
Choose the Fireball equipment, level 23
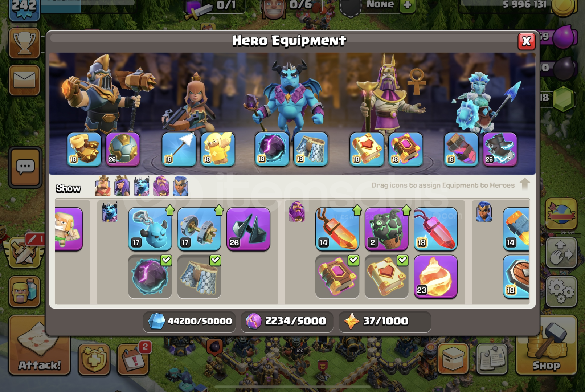tap(435, 277)
